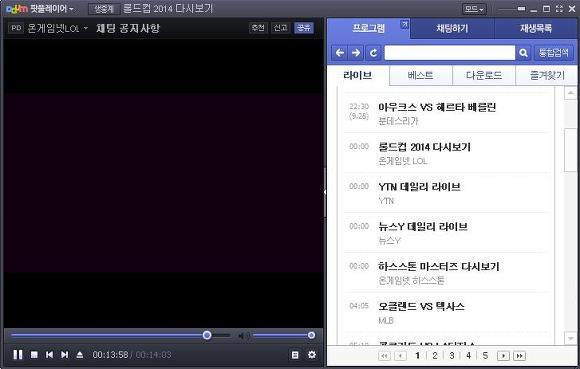Image resolution: width=580 pixels, height=369 pixels.
Task: Open 채팅 공지사항 link
Action: 128,28
